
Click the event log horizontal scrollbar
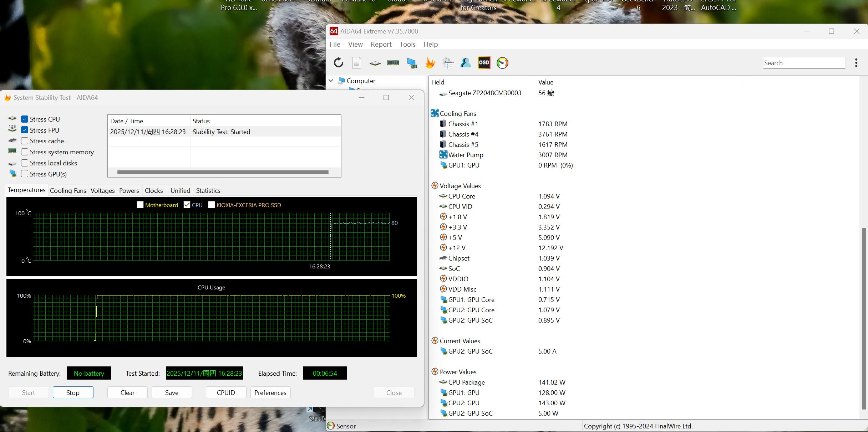coord(223,173)
